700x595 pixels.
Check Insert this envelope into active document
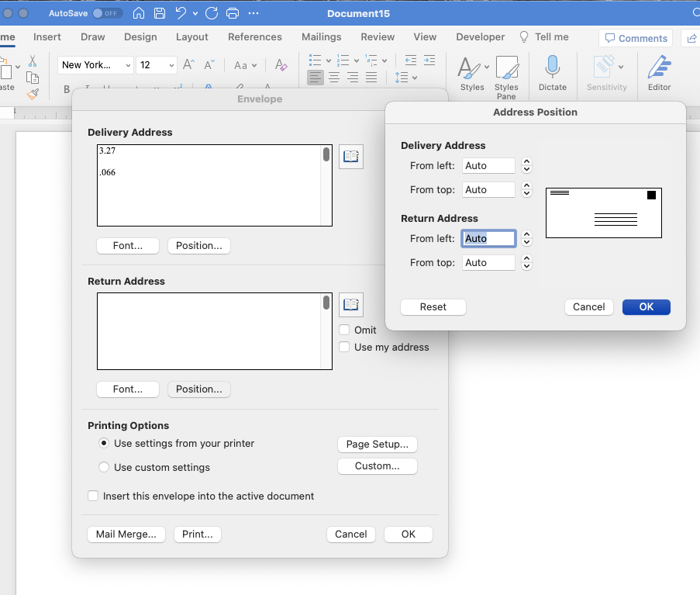[93, 496]
